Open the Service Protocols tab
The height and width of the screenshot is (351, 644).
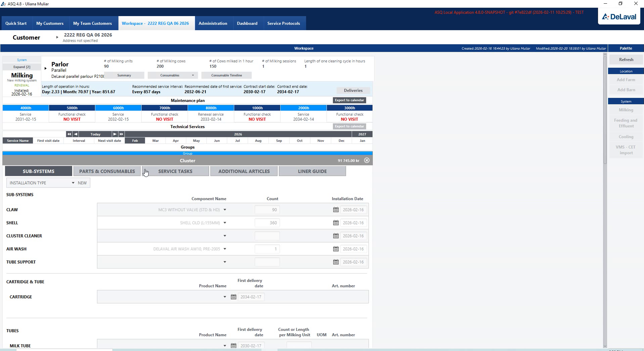coord(284,23)
